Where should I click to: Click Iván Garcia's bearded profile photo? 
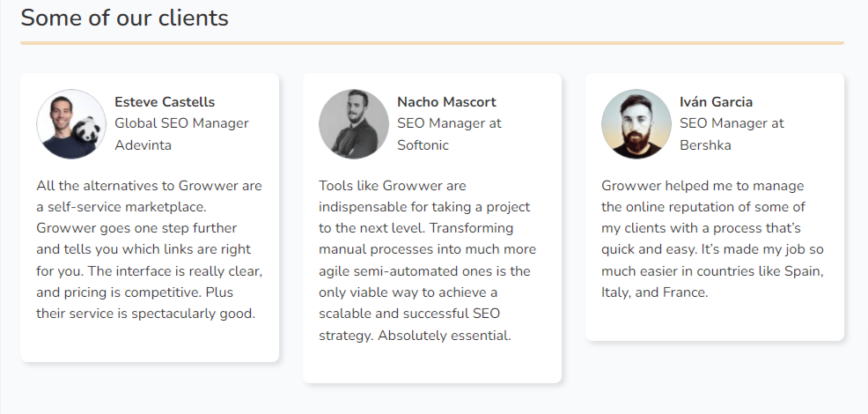click(x=636, y=124)
